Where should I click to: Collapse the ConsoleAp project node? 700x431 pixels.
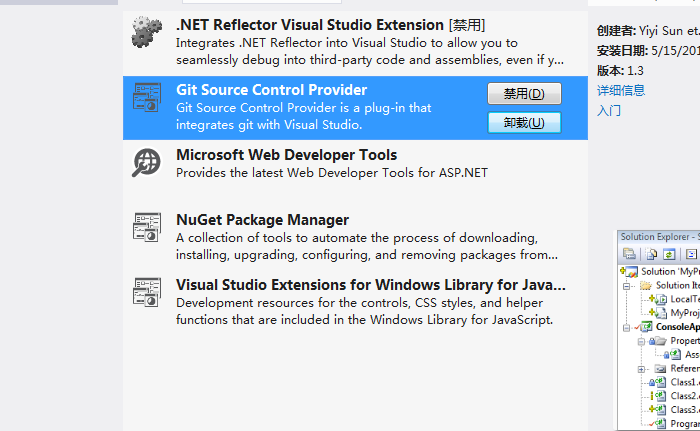click(627, 328)
